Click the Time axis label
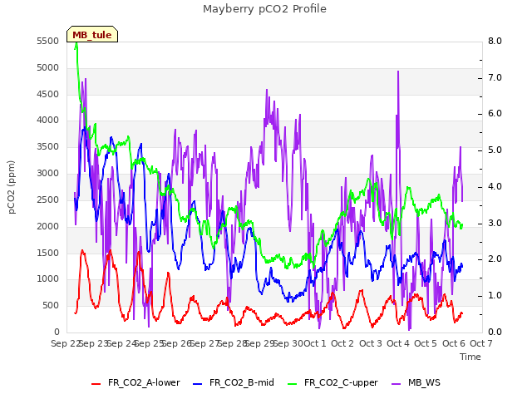The height and width of the screenshot is (399, 532). [470, 357]
